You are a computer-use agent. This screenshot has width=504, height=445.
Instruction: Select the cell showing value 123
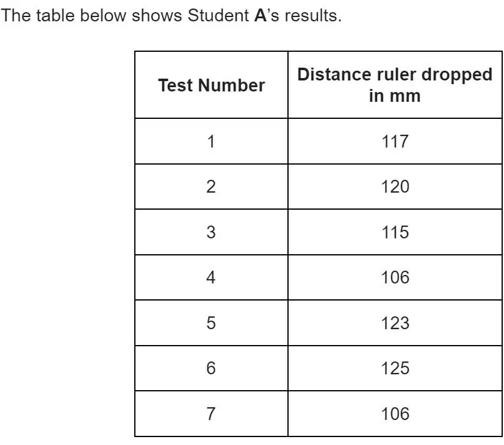395,323
